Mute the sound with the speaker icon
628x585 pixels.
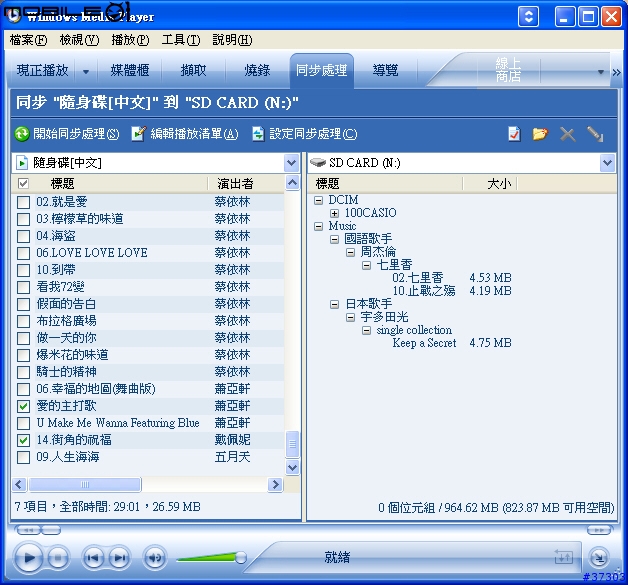pyautogui.click(x=155, y=557)
